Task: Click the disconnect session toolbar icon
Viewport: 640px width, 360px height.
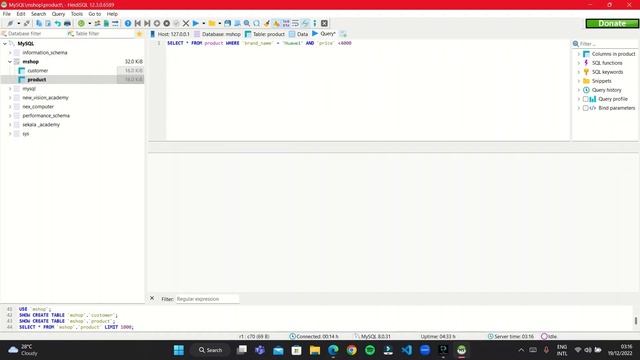Action: pos(27,23)
